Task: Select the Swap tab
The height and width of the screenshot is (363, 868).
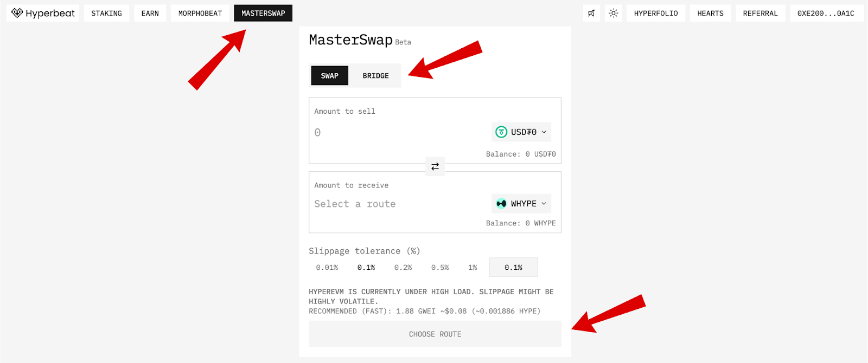Action: coord(329,76)
